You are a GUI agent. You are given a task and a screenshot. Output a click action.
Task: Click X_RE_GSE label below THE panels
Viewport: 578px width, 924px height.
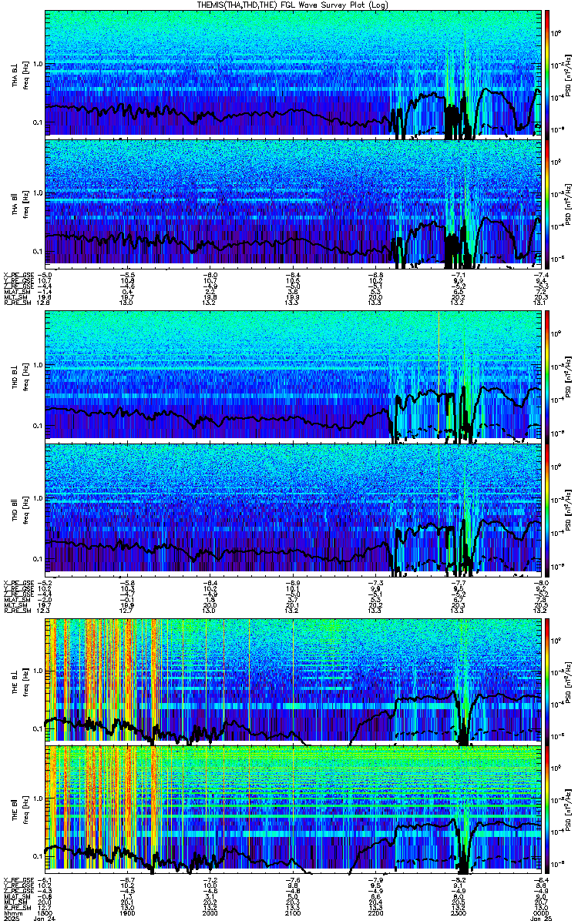point(18,881)
